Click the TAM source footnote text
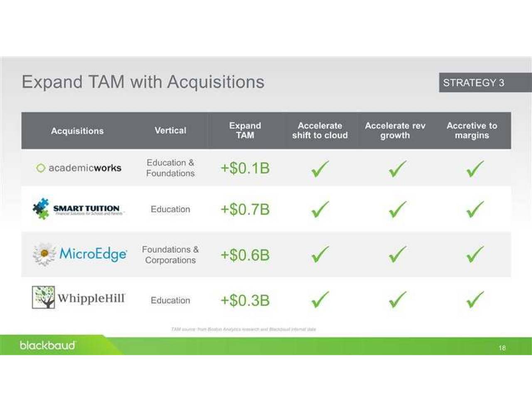Viewport: 532px width, 411px height. point(244,329)
